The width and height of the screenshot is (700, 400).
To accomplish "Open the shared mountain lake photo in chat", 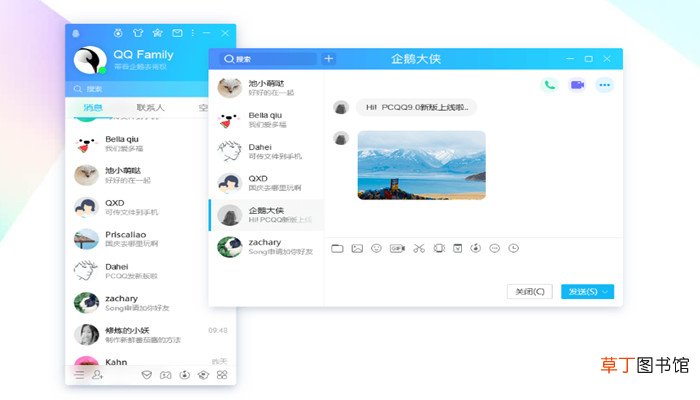I will pos(421,165).
